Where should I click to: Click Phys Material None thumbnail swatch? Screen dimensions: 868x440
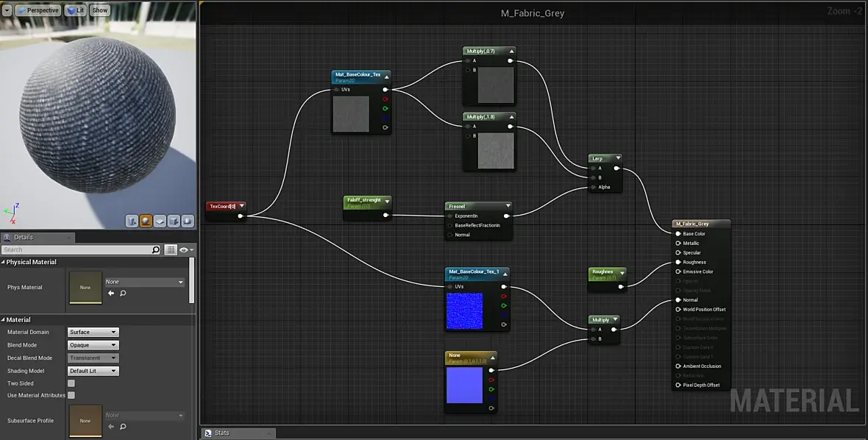(x=85, y=287)
